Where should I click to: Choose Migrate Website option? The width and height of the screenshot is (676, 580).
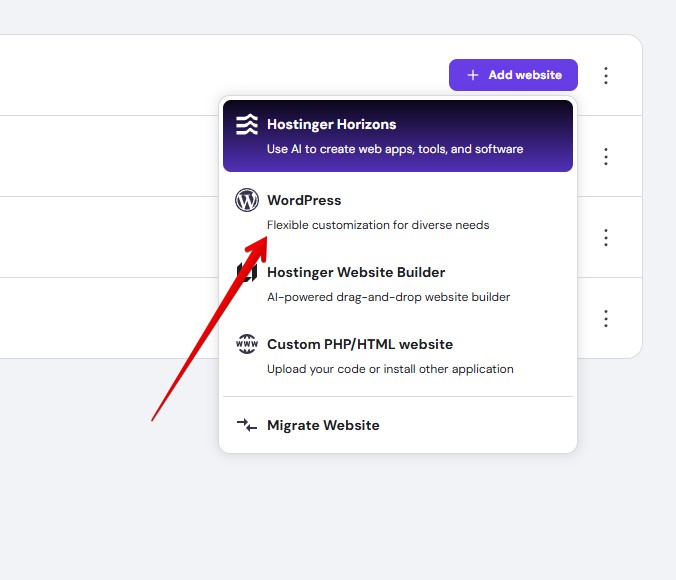[397, 425]
